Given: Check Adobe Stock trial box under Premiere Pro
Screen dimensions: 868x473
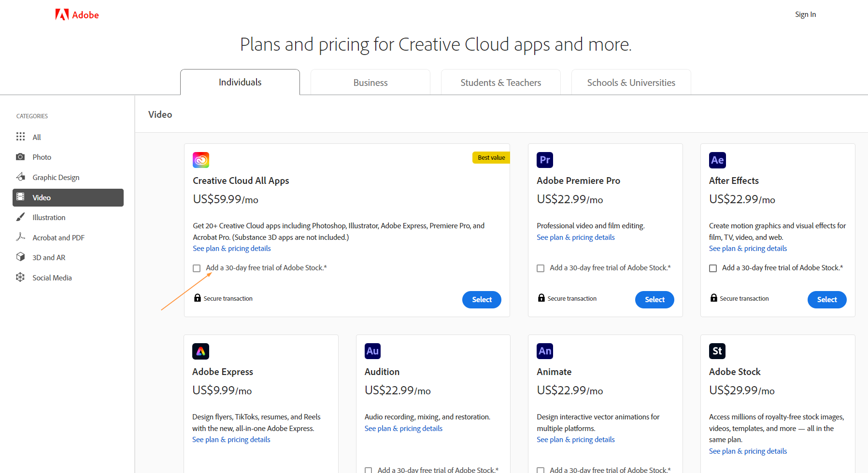Looking at the screenshot, I should [x=541, y=268].
